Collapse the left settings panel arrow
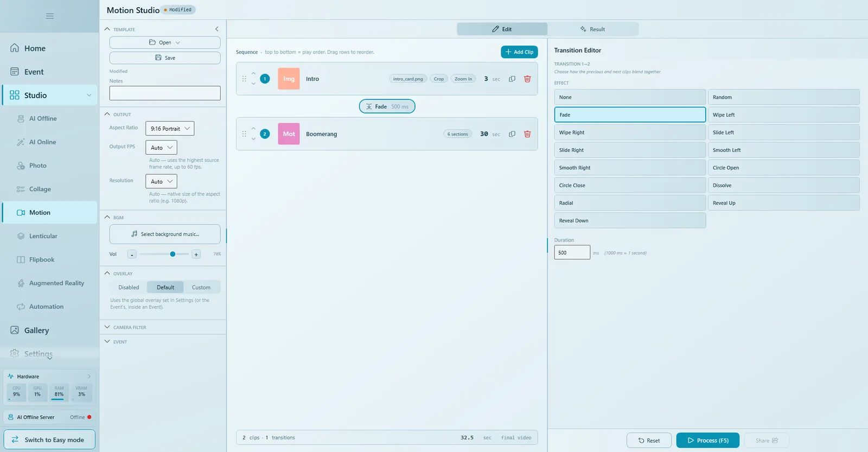The height and width of the screenshot is (452, 868). (217, 29)
